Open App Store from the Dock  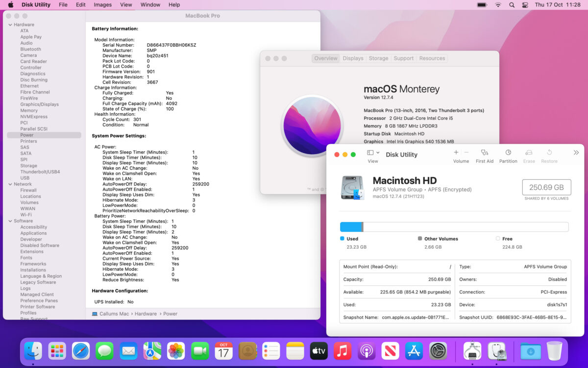414,351
